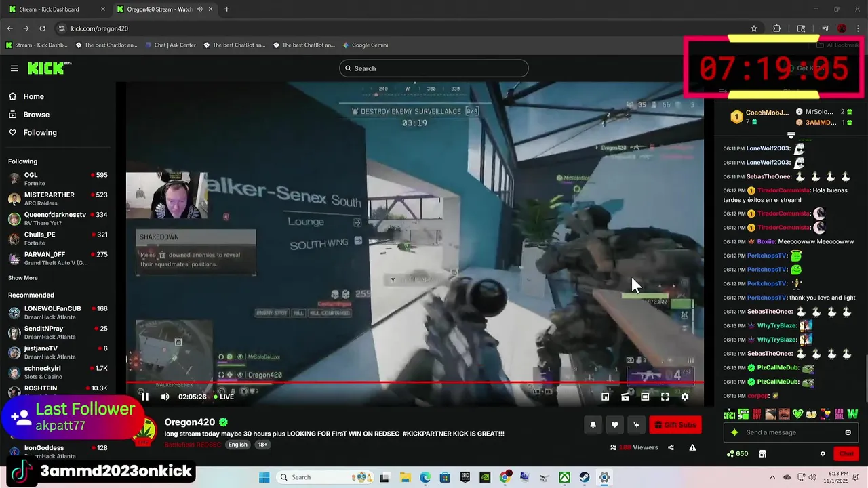The height and width of the screenshot is (488, 868).
Task: Open MISTERARTHER channel in Following list
Action: point(58,199)
